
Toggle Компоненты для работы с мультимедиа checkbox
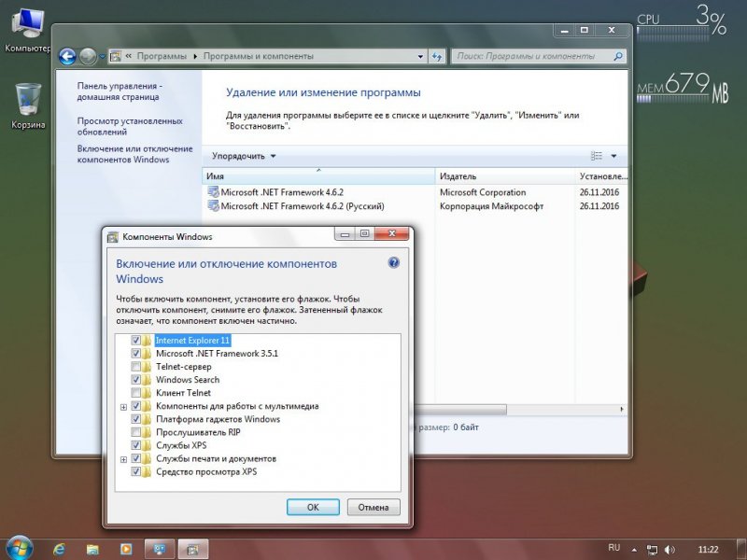pyautogui.click(x=135, y=406)
